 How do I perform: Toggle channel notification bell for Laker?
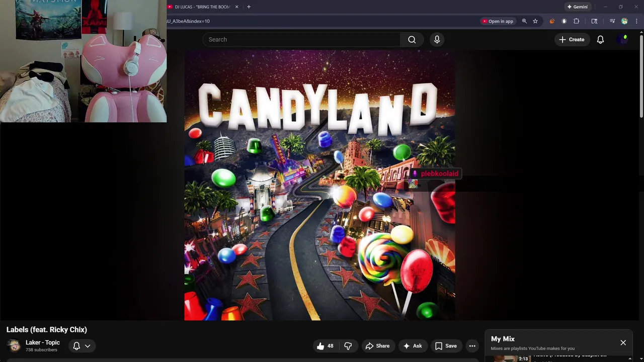click(76, 346)
